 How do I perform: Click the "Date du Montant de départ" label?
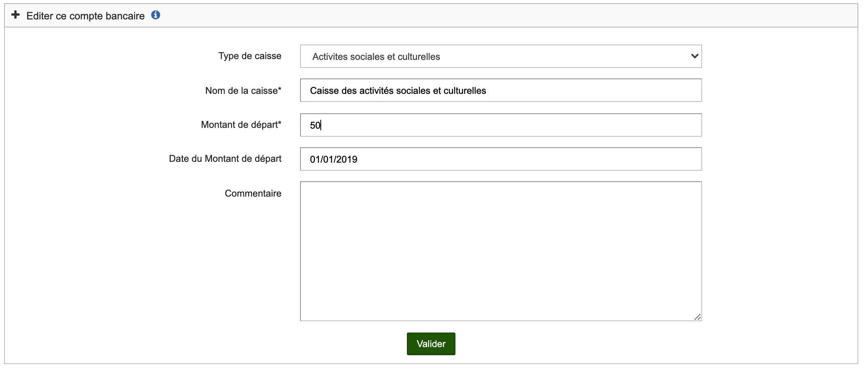click(x=225, y=159)
